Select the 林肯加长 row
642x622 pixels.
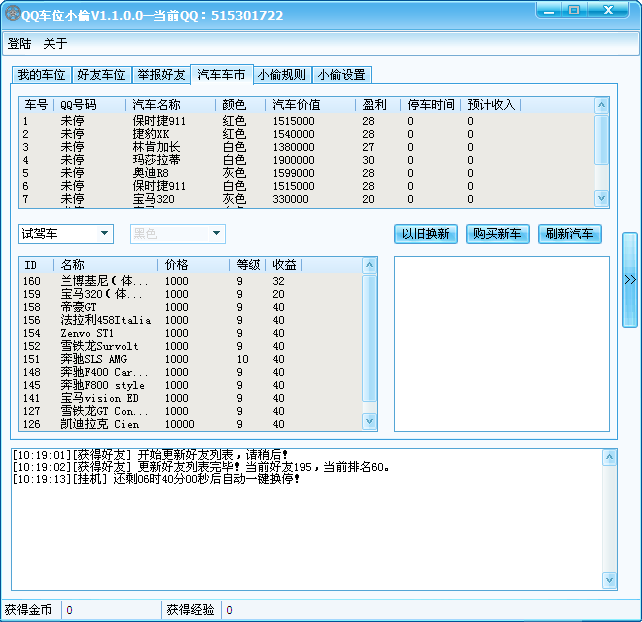(307, 147)
